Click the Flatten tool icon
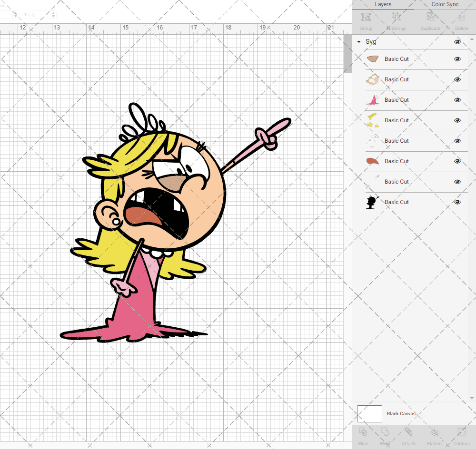Image resolution: width=476 pixels, height=449 pixels. (435, 432)
